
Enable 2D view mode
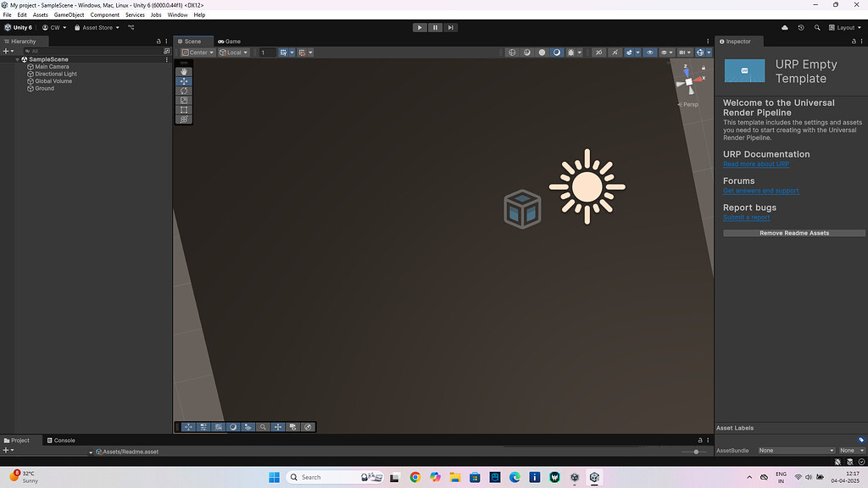pos(512,52)
